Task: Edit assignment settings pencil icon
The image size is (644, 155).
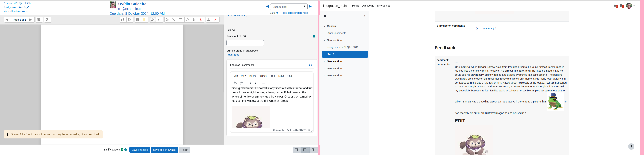Action: [28, 7]
